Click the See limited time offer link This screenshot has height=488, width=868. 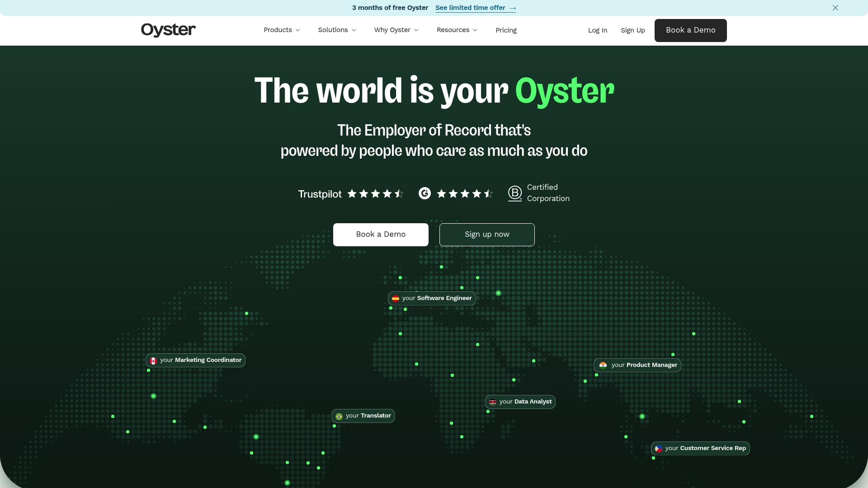coord(475,8)
